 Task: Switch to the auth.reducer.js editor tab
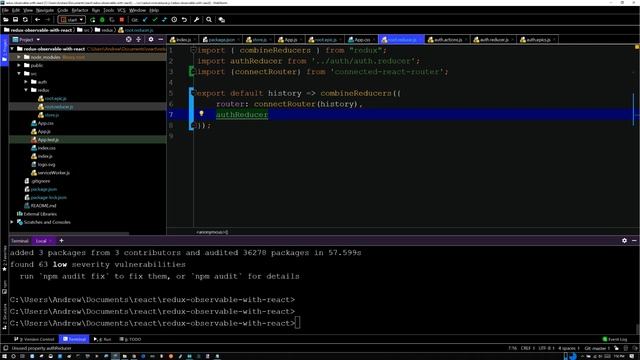[x=494, y=40]
